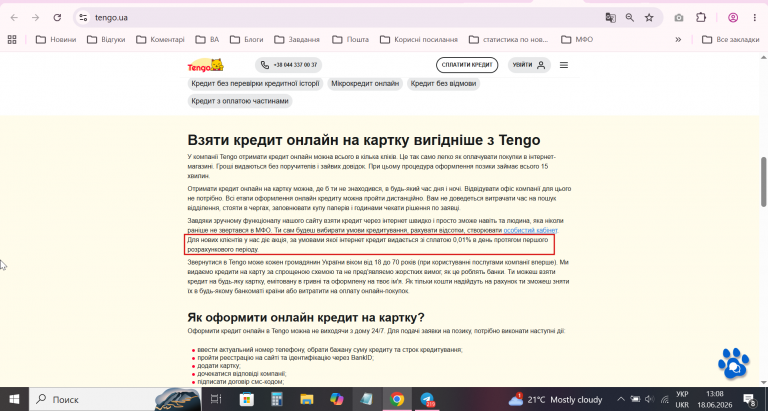Image resolution: width=768 pixels, height=411 pixels.
Task: Open the paw chat widget
Action: (x=733, y=363)
